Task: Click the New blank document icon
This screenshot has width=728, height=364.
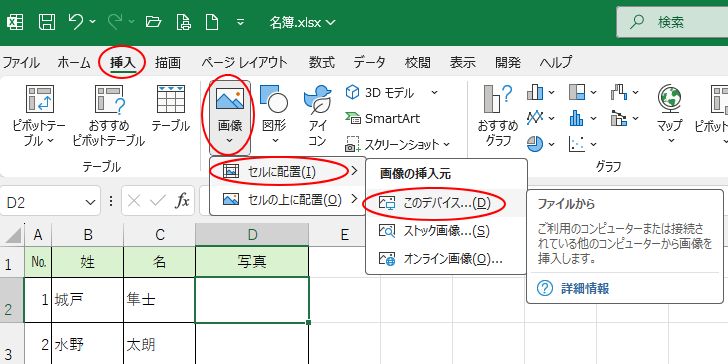Action: pos(212,22)
